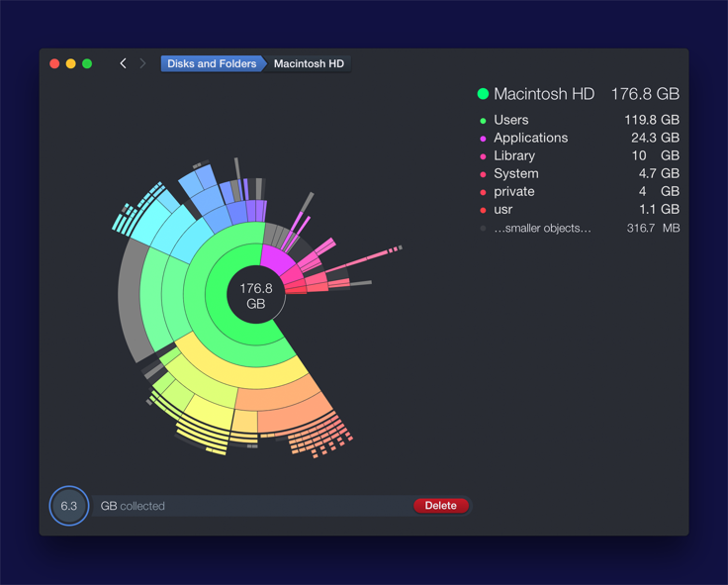Click the pink dot beside Library
728x585 pixels.
(483, 156)
